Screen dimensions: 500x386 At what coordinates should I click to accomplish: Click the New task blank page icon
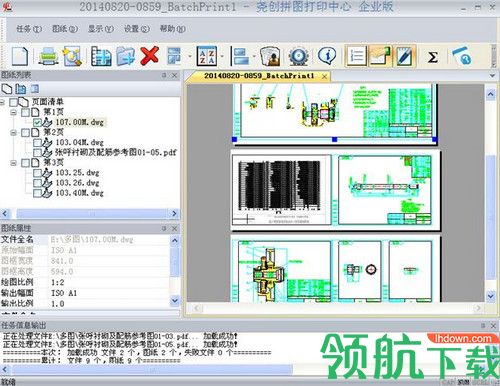pos(20,56)
